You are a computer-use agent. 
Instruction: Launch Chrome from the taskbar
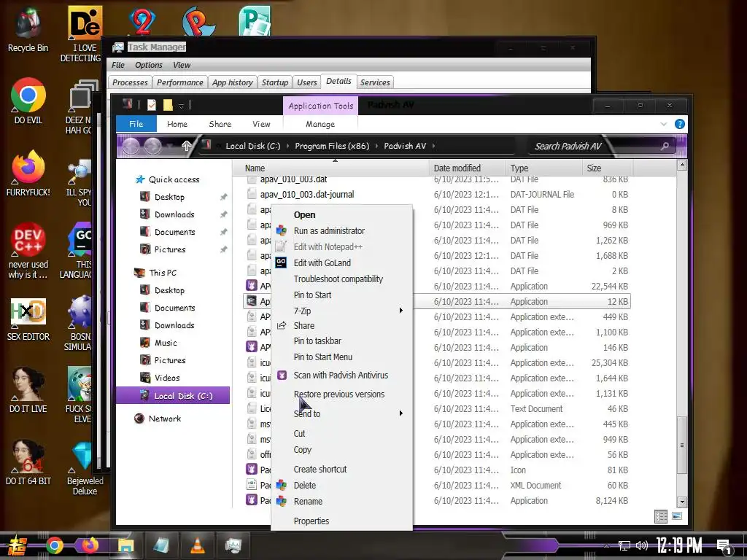pyautogui.click(x=54, y=545)
